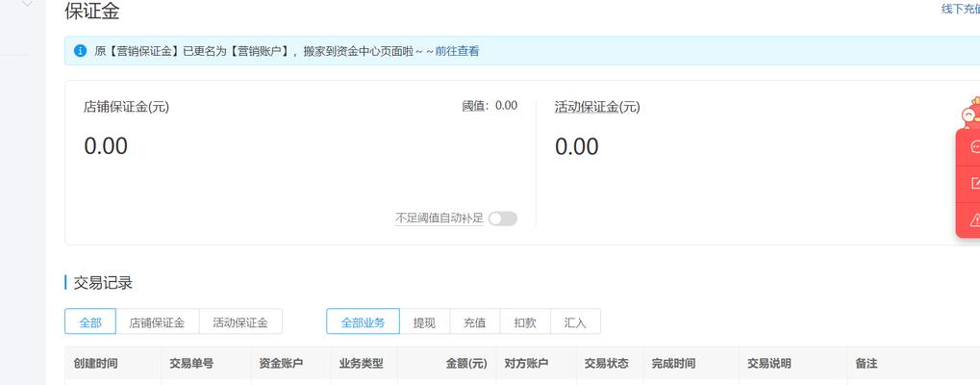
Task: Click the 对方账户 column header
Action: pyautogui.click(x=526, y=363)
